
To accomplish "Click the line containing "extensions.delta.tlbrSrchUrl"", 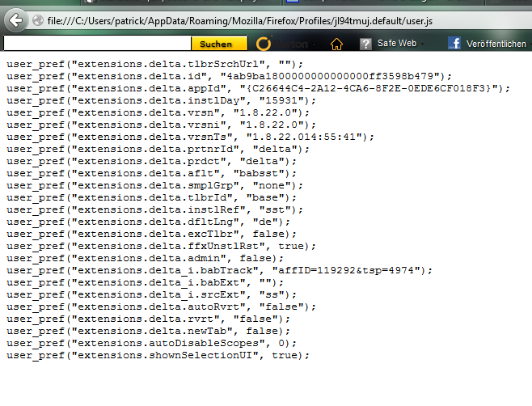I will (154, 64).
